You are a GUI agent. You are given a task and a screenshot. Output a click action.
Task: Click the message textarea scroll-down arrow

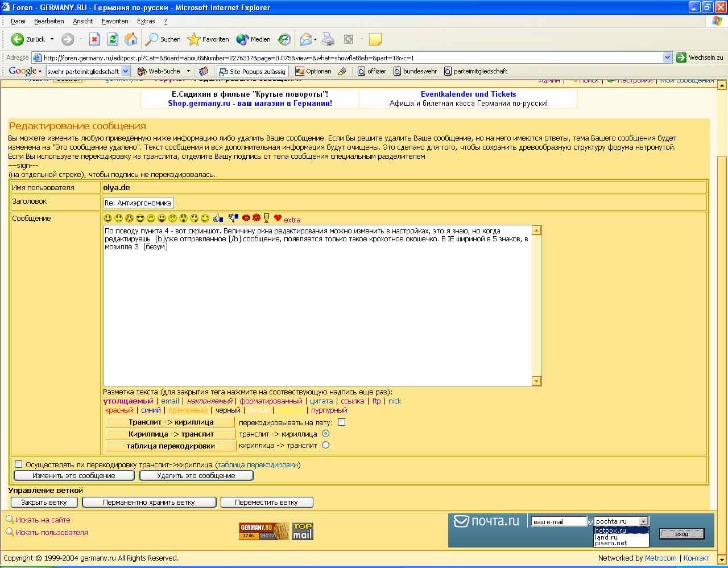tap(536, 381)
